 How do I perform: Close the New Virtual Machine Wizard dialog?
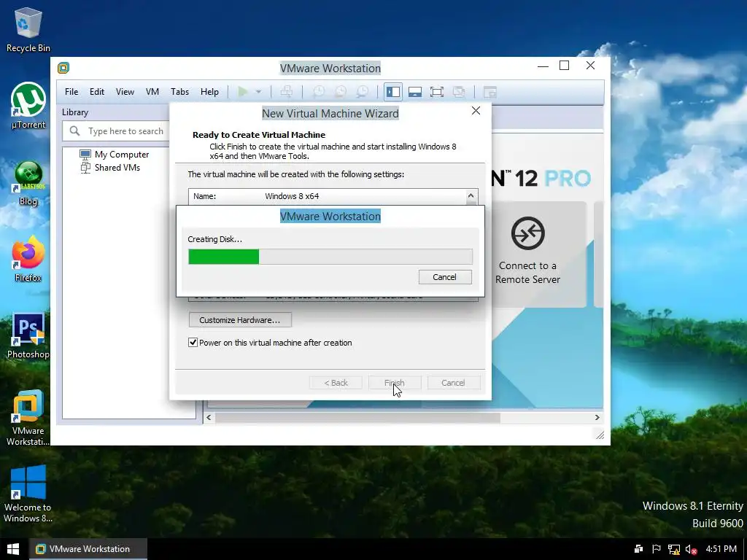click(x=476, y=111)
